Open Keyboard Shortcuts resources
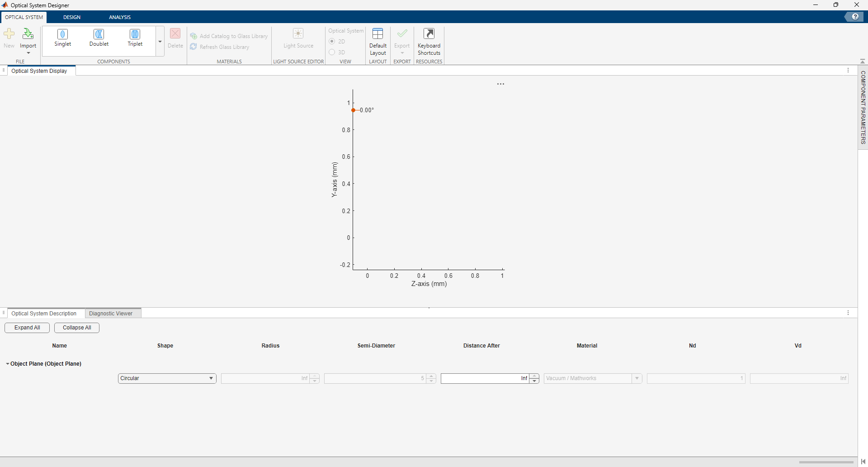868x467 pixels. [429, 42]
